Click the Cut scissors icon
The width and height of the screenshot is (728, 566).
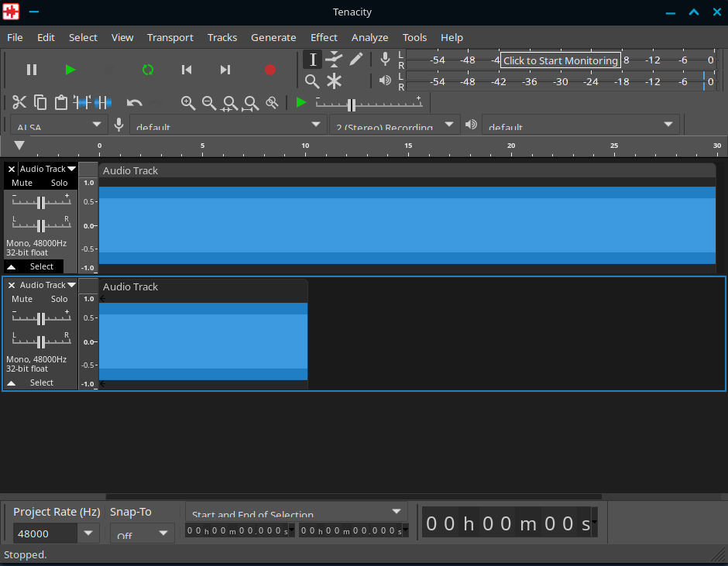click(19, 102)
